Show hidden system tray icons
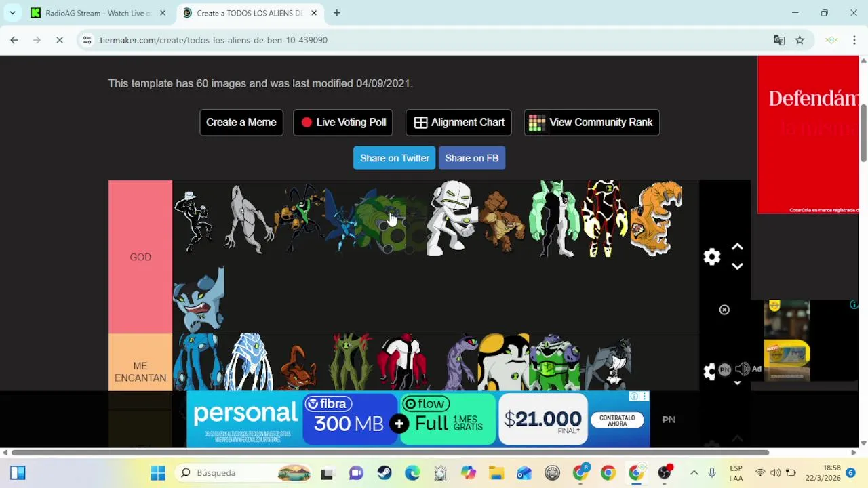The width and height of the screenshot is (868, 488). point(694,473)
